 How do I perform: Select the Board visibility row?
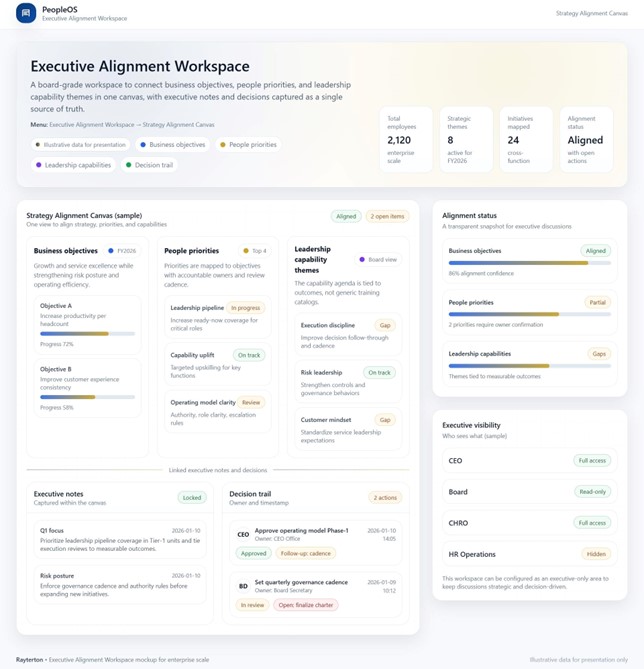click(x=530, y=492)
